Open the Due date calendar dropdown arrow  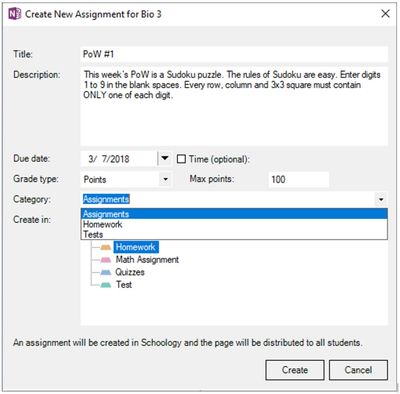[165, 158]
